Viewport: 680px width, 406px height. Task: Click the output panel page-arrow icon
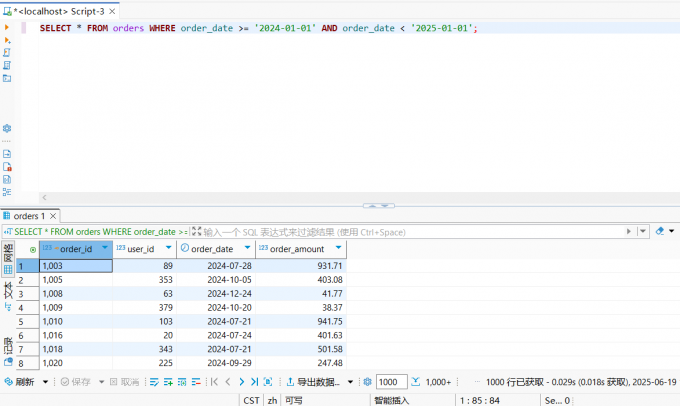coord(7,154)
